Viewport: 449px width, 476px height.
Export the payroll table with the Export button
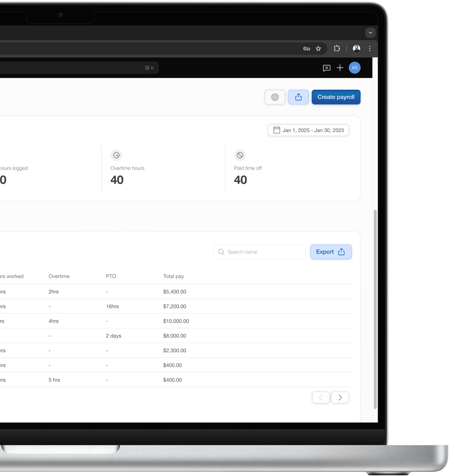click(x=331, y=252)
